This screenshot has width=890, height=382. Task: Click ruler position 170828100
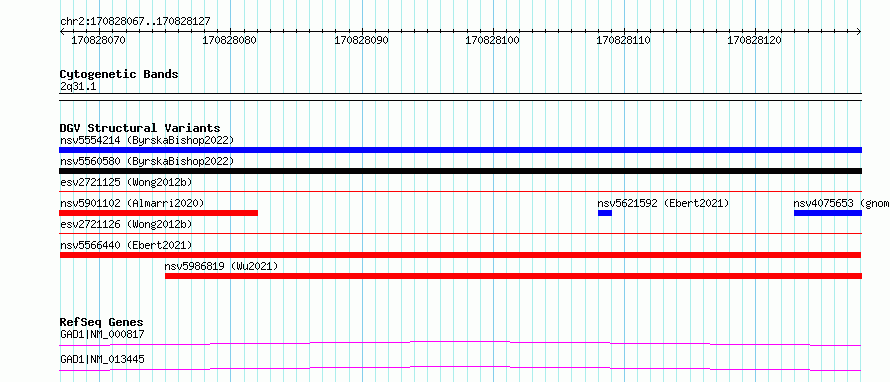tap(493, 40)
